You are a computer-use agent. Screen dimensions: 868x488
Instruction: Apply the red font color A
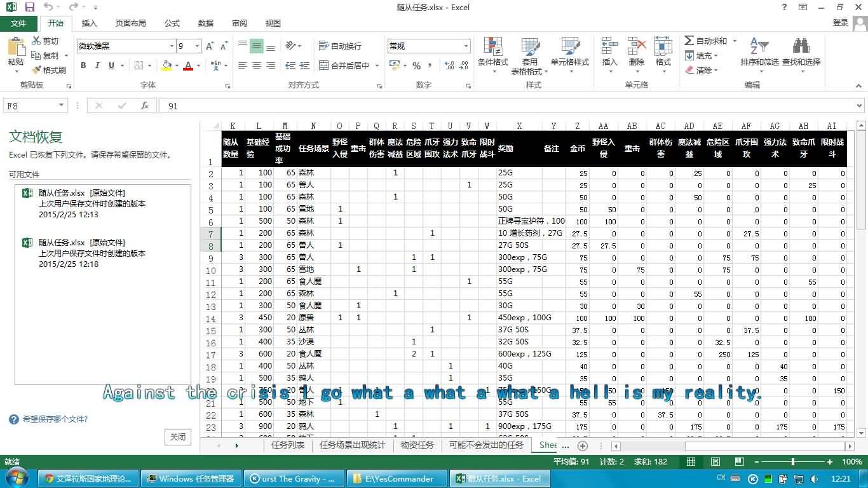pos(188,65)
